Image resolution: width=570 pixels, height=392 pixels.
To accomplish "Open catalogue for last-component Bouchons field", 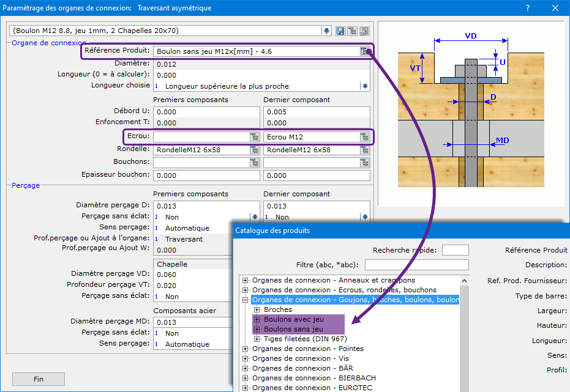I will (x=365, y=163).
